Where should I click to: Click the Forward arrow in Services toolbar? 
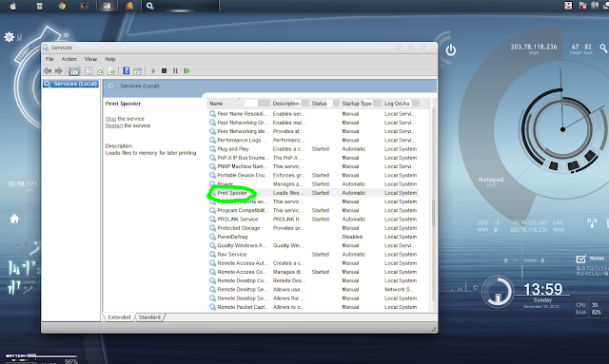(59, 70)
